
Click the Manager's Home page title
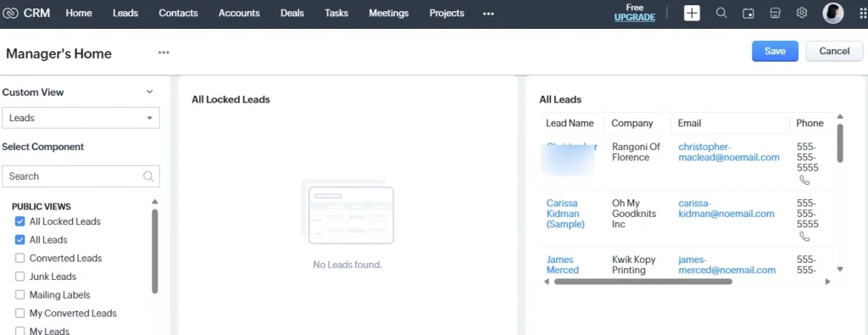tap(58, 53)
